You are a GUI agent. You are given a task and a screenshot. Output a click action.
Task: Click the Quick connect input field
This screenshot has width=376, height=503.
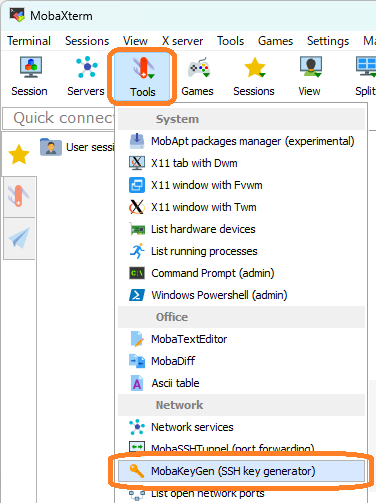click(x=59, y=118)
